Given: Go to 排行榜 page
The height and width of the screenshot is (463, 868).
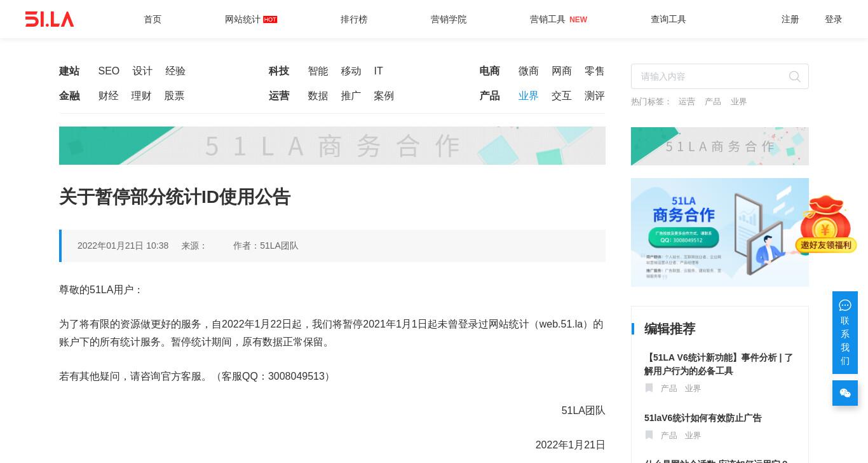Looking at the screenshot, I should coord(354,20).
